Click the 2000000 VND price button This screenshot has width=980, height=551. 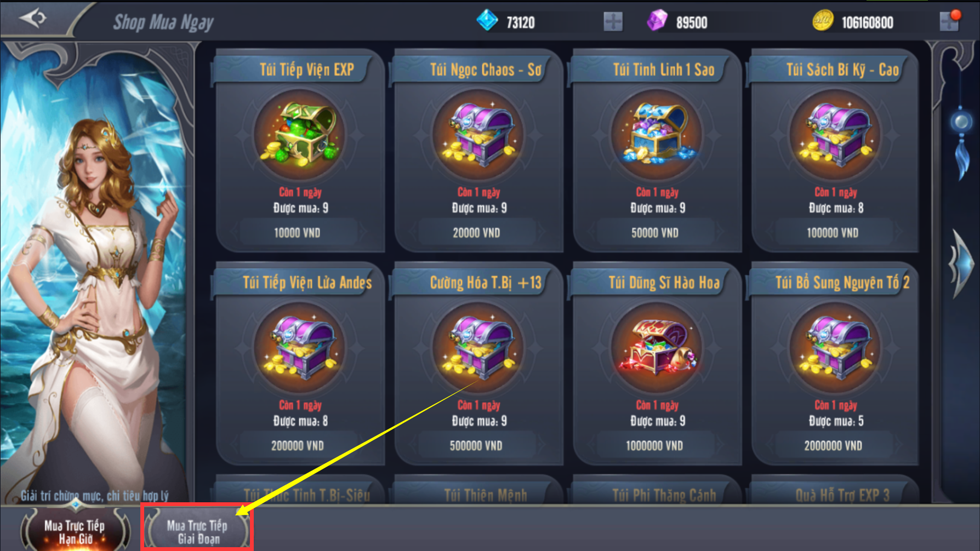pyautogui.click(x=833, y=446)
